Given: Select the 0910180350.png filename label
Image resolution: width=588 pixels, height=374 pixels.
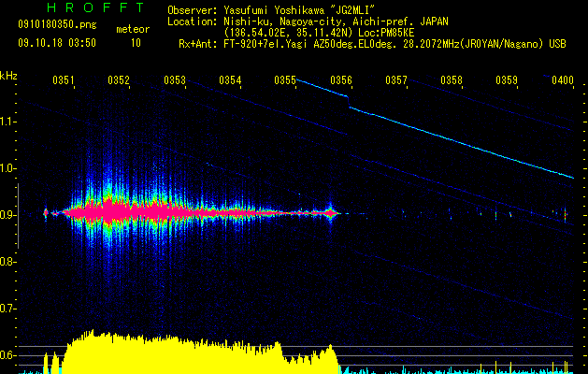Looking at the screenshot, I should pyautogui.click(x=47, y=27).
